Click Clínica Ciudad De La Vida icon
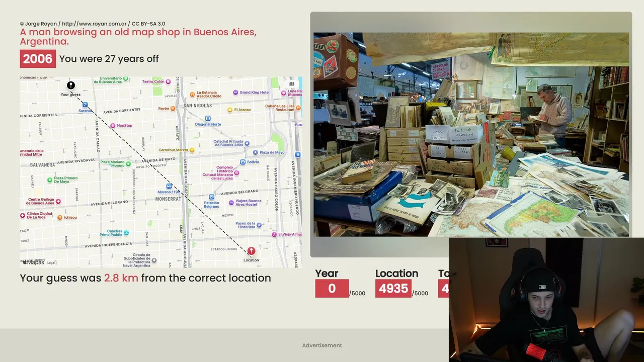This screenshot has width=644, height=362. [x=23, y=215]
